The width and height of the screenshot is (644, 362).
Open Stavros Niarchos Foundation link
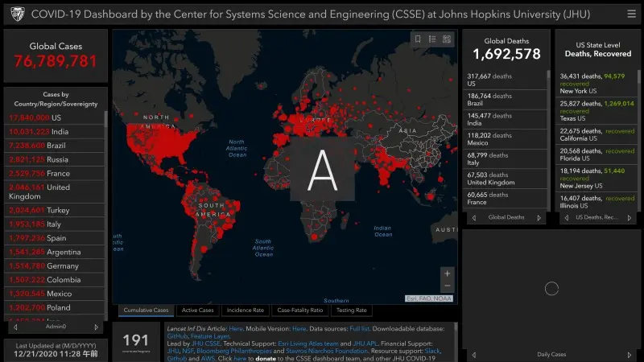[x=327, y=351]
